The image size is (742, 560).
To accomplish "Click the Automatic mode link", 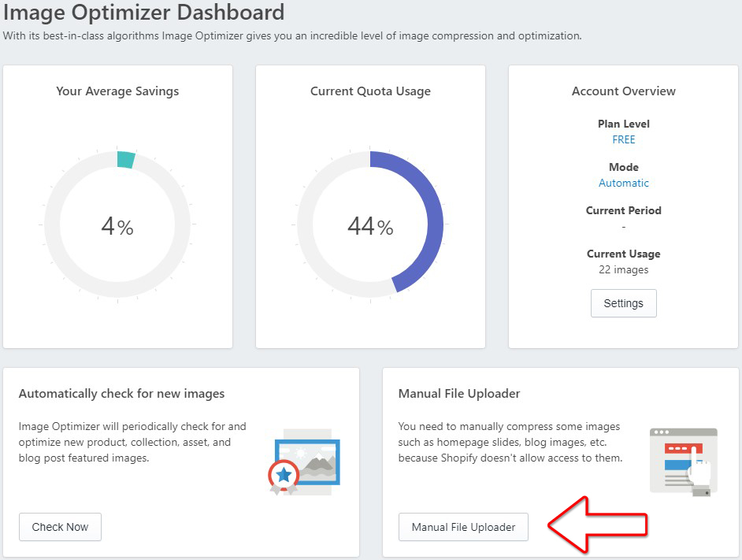I will point(623,184).
